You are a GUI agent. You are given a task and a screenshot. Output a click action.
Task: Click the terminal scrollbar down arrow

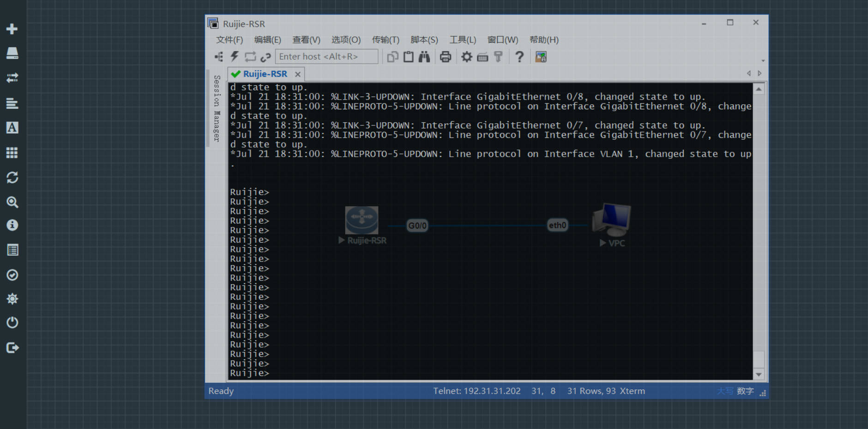pyautogui.click(x=759, y=375)
